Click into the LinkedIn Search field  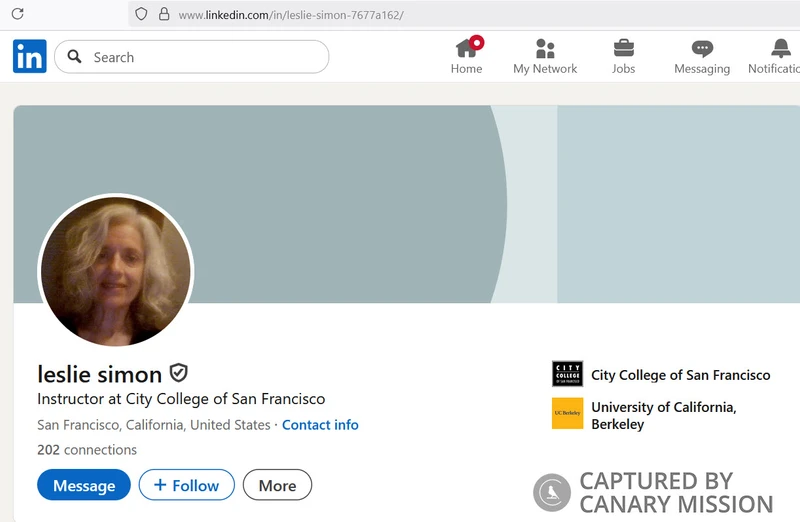pyautogui.click(x=191, y=57)
